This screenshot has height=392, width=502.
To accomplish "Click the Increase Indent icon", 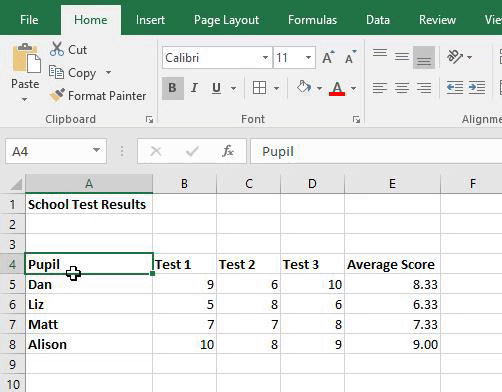I will 477,88.
